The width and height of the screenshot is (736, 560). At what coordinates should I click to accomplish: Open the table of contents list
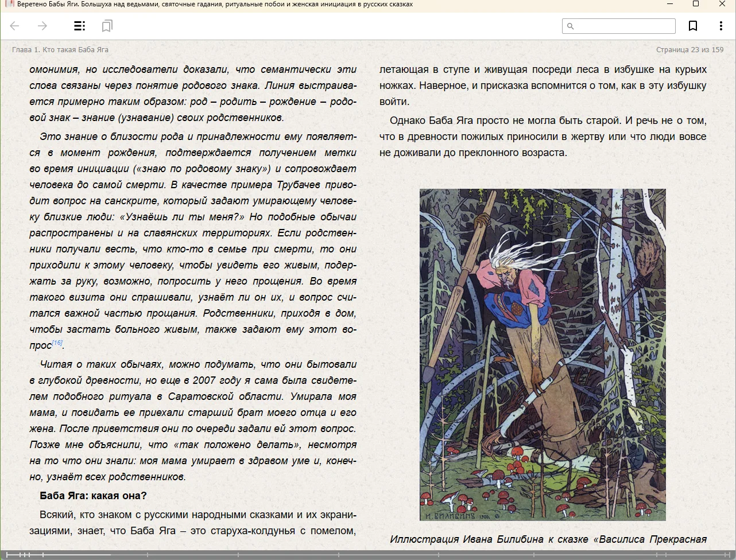point(79,26)
